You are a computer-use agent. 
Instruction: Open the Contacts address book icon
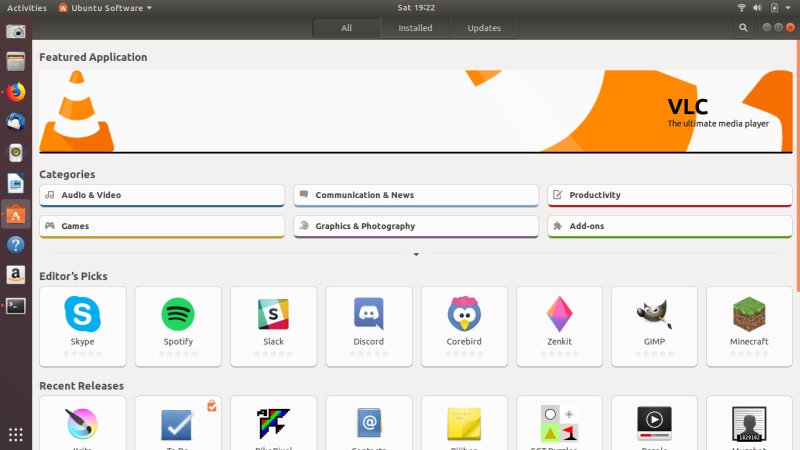(x=369, y=423)
